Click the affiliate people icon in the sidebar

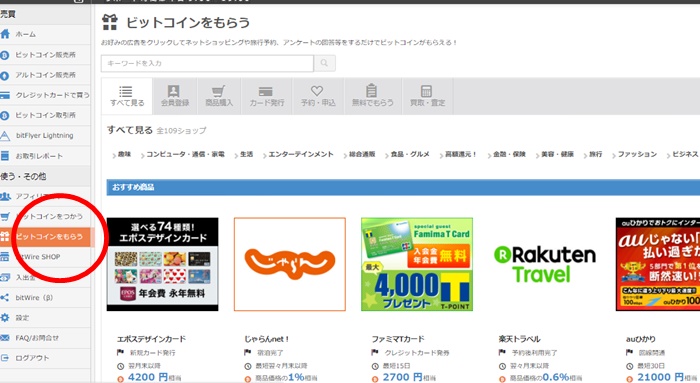[5, 196]
